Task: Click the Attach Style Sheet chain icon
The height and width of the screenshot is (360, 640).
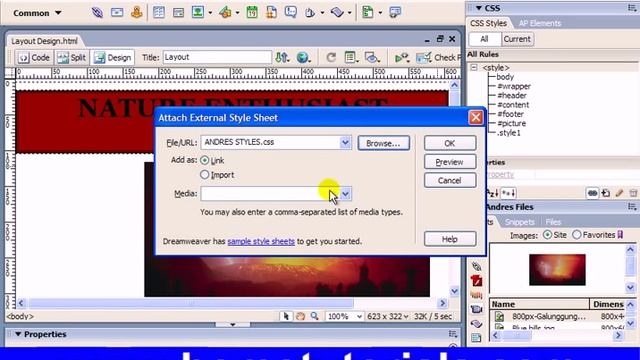Action: point(592,193)
